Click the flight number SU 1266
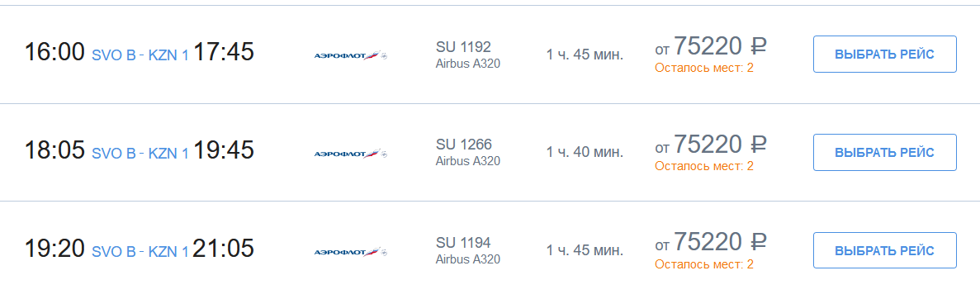This screenshot has height=299, width=980. (x=464, y=145)
